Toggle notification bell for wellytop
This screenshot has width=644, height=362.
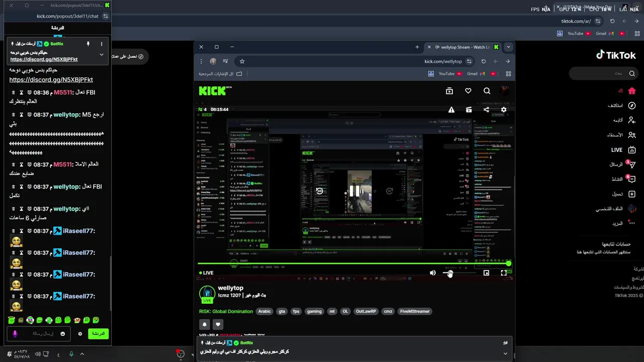coord(204,325)
